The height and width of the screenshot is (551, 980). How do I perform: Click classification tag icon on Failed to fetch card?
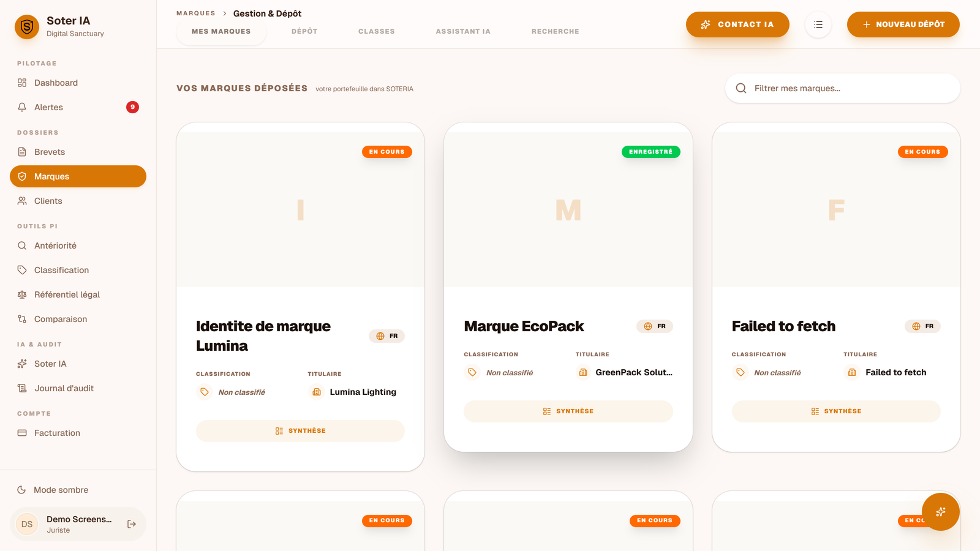(741, 372)
